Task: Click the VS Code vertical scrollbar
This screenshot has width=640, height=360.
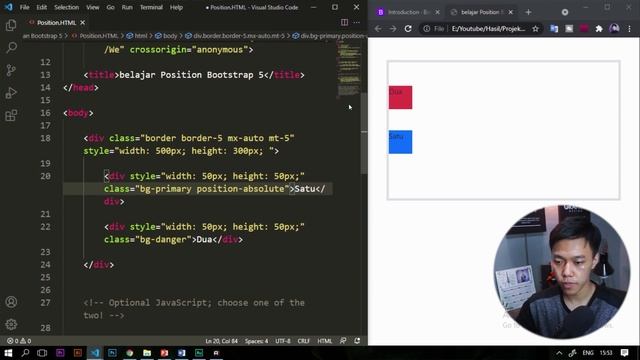Action: coord(364,133)
